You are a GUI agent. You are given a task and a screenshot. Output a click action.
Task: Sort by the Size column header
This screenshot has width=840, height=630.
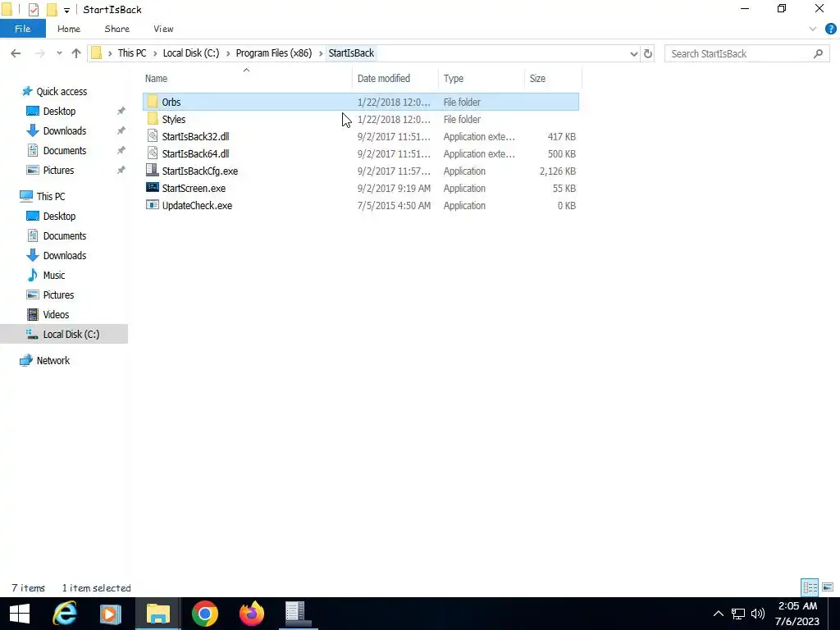click(x=553, y=78)
